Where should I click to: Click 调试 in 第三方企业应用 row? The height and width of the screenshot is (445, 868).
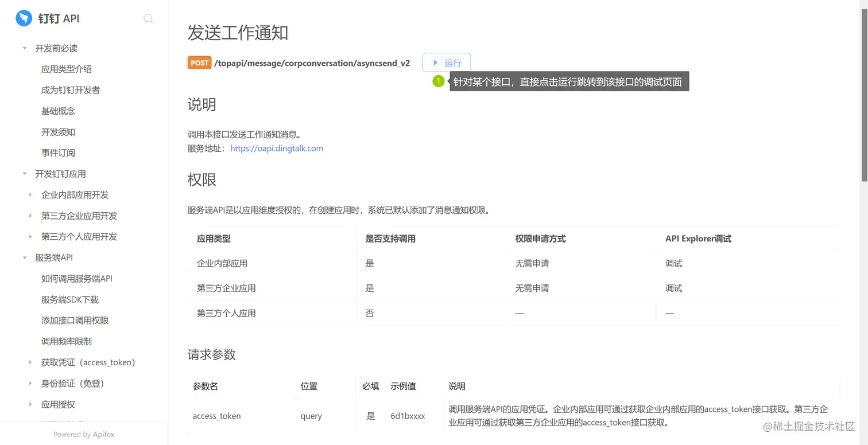coord(674,288)
